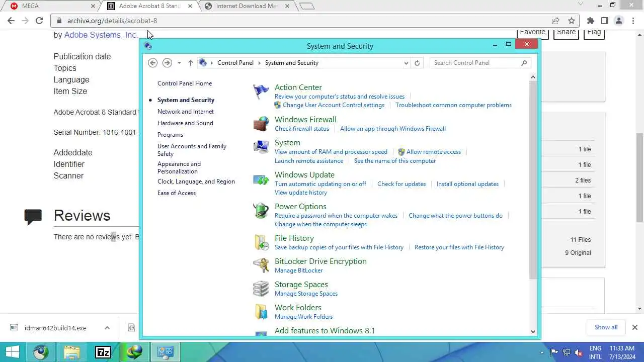The height and width of the screenshot is (362, 644).
Task: Open the Programs category
Action: pyautogui.click(x=170, y=135)
